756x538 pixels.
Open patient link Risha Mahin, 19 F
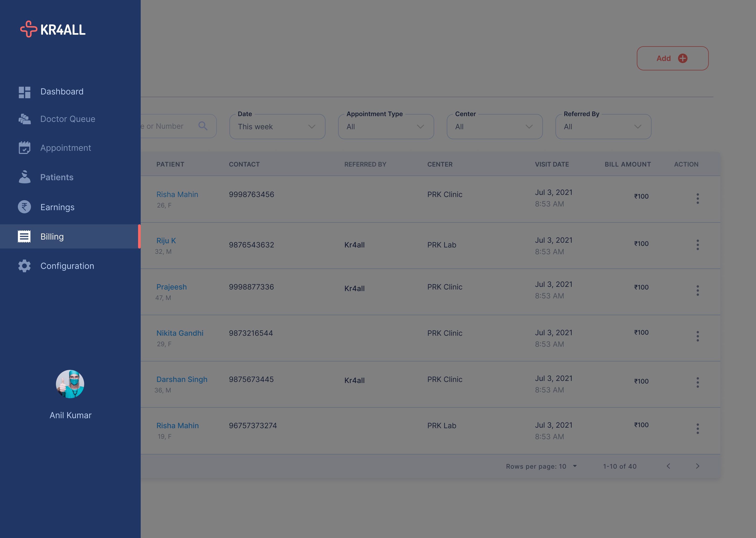pyautogui.click(x=177, y=426)
